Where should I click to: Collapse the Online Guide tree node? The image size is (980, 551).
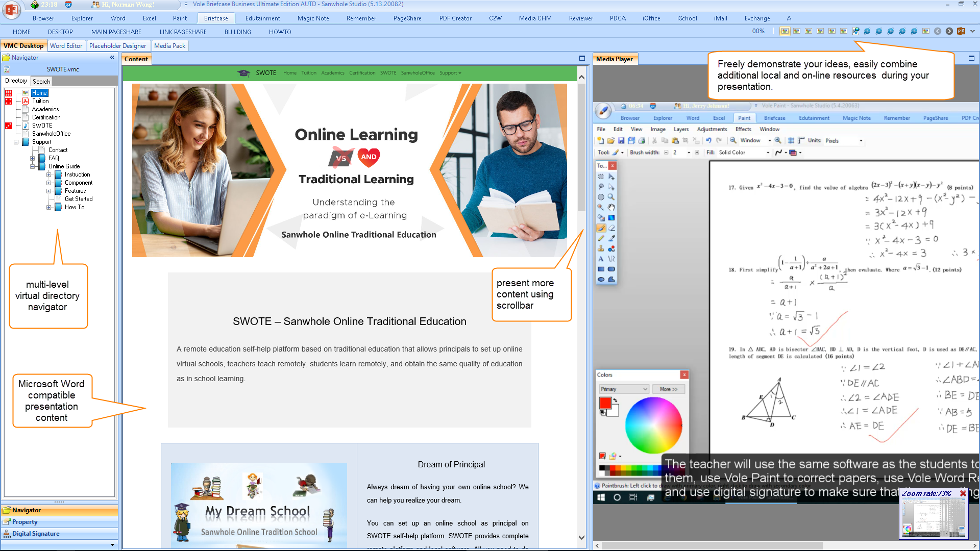click(x=33, y=166)
